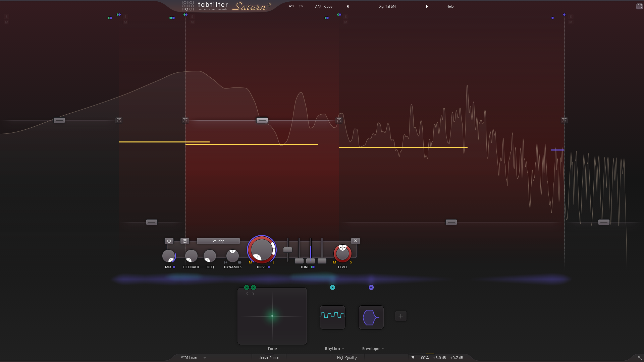Open the Envelope options dropdown arrow
Image resolution: width=644 pixels, height=362 pixels.
pyautogui.click(x=382, y=349)
